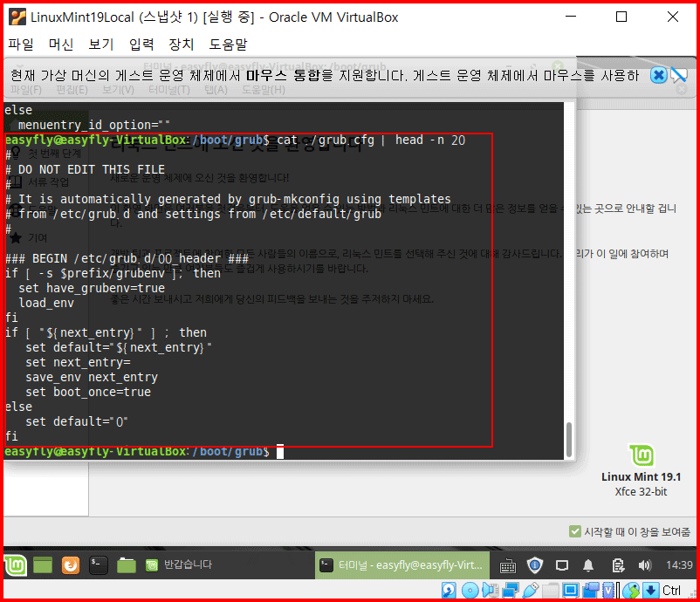Launch Firefox from the Mint panel
700x602 pixels.
[71, 566]
